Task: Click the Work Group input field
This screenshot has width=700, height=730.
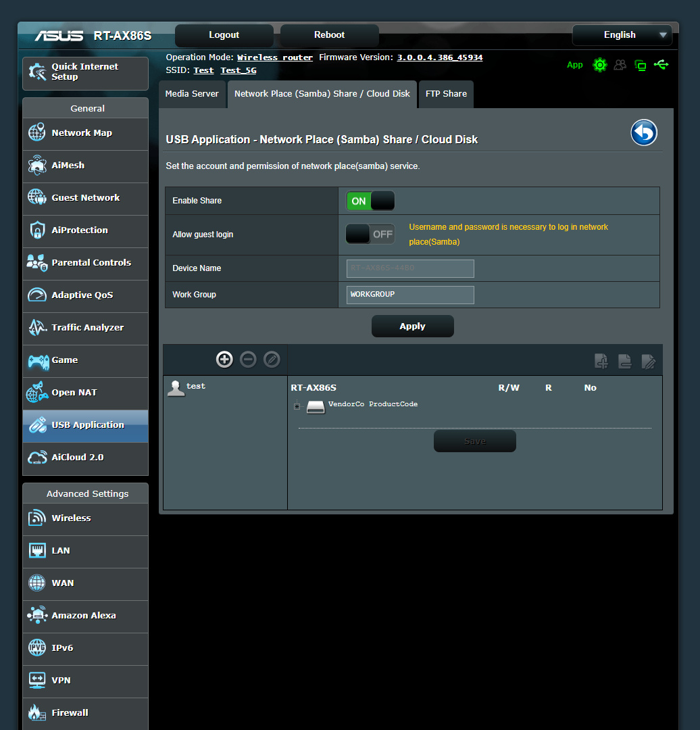Action: click(410, 295)
